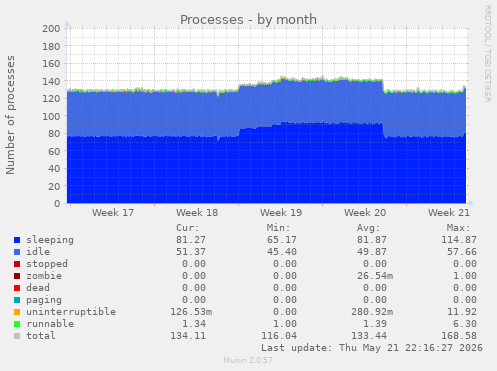The width and height of the screenshot is (497, 371).
Task: Click the 'Week 20' axis label
Action: [x=365, y=213]
